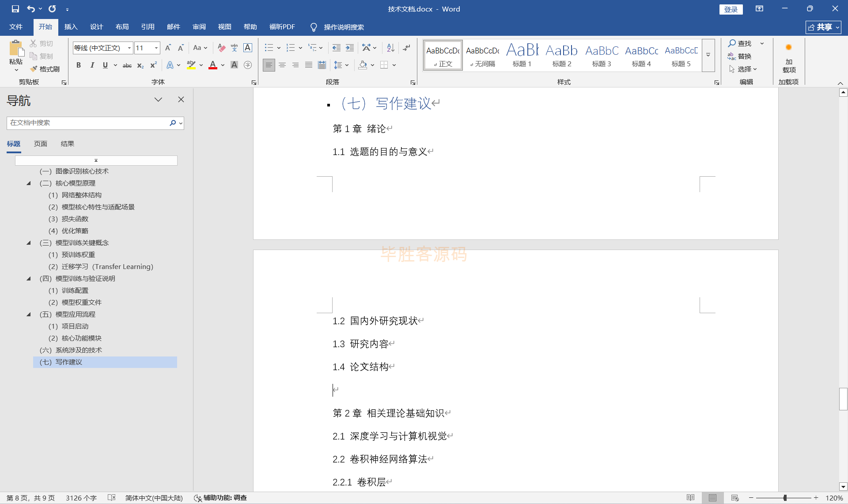Toggle strikethrough text formatting
Viewport: 848px width, 504px height.
(x=127, y=65)
